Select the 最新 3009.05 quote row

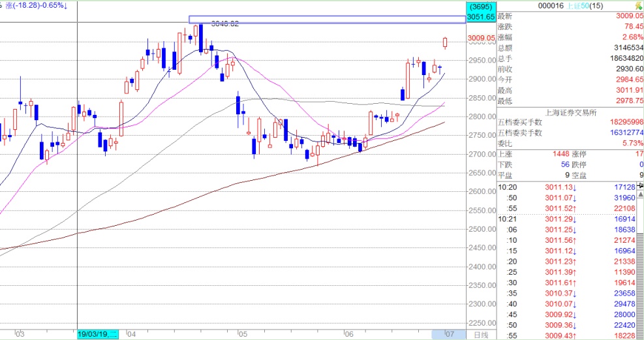[570, 16]
